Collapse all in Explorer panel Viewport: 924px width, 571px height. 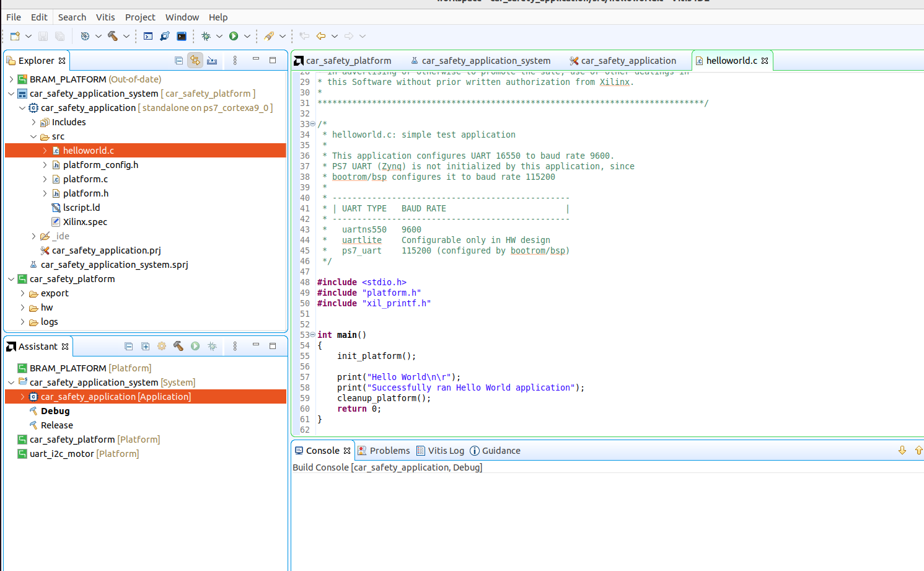click(x=178, y=60)
